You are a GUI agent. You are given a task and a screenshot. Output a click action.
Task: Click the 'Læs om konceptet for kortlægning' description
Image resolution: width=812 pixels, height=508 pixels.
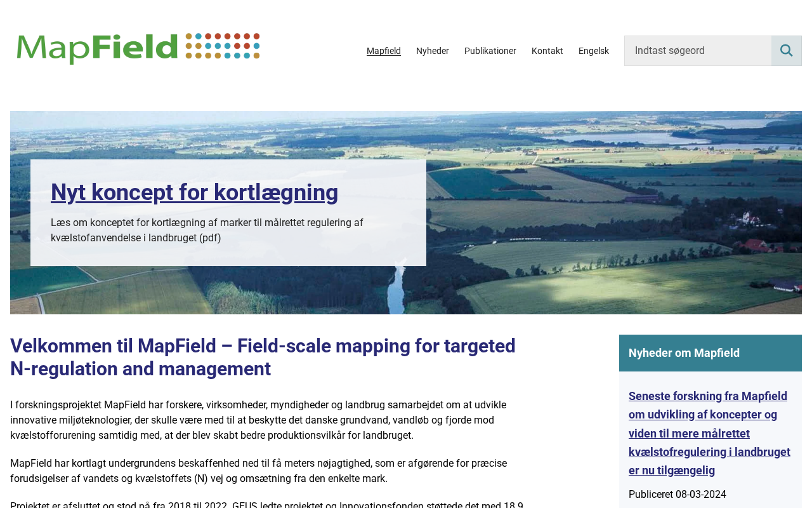pyautogui.click(x=207, y=231)
